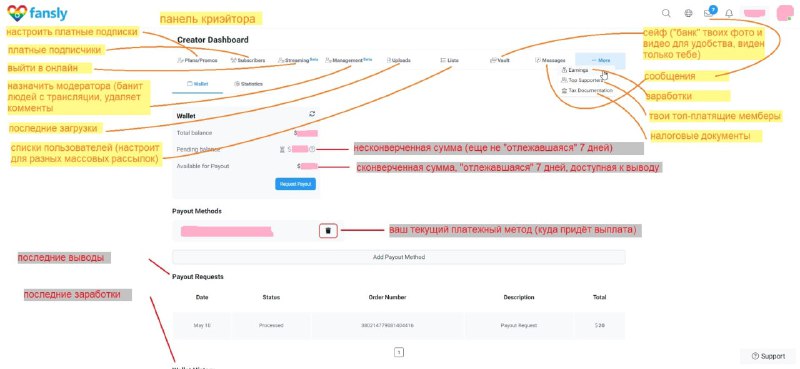This screenshot has height=369, width=800.
Task: Open the language globe icon
Action: [x=688, y=13]
